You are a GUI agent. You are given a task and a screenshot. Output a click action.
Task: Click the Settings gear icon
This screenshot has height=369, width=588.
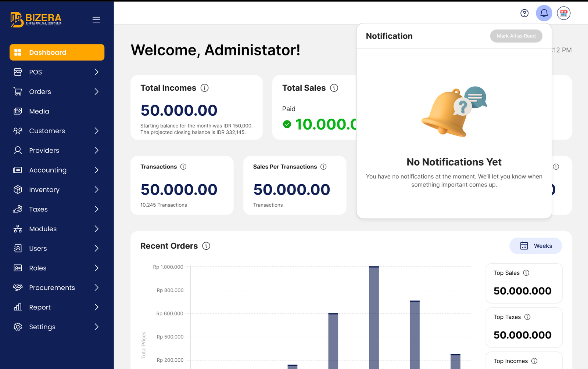click(x=18, y=327)
